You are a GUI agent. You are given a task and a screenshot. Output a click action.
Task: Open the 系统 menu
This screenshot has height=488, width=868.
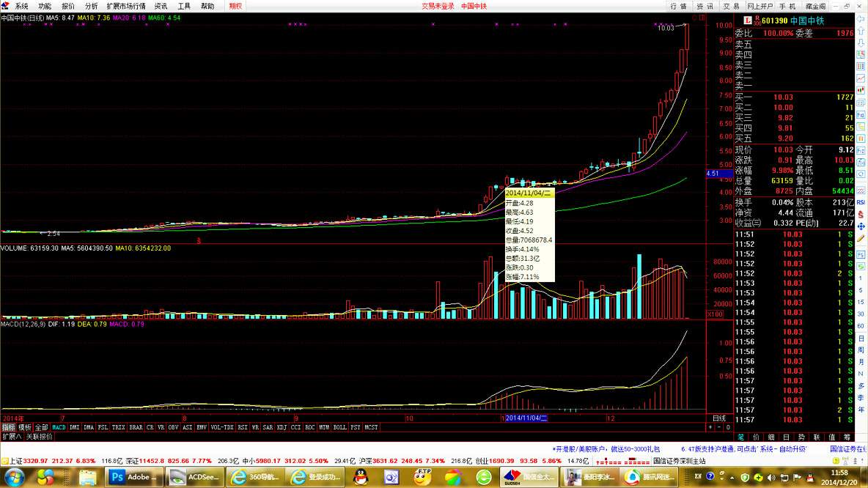pyautogui.click(x=21, y=6)
